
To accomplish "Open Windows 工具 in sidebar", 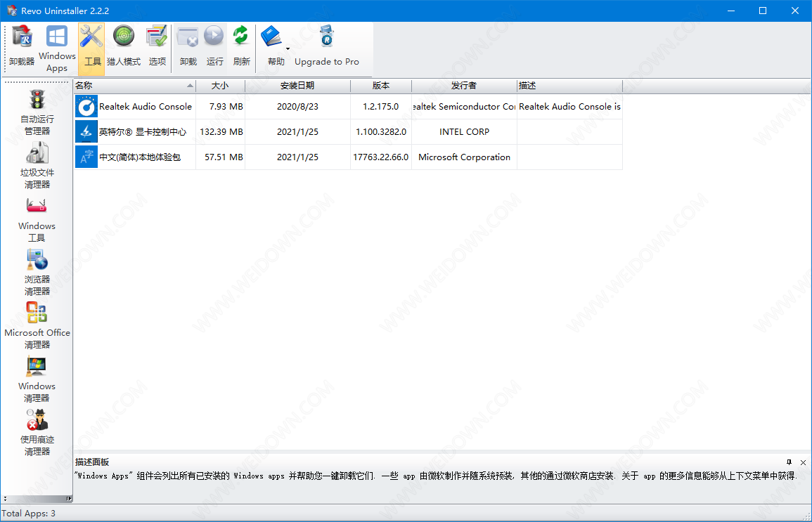I will pyautogui.click(x=37, y=220).
